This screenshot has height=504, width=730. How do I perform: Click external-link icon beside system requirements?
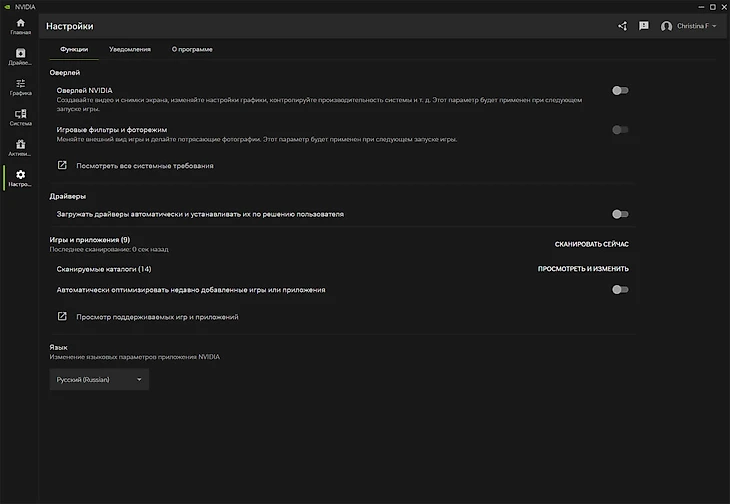62,165
